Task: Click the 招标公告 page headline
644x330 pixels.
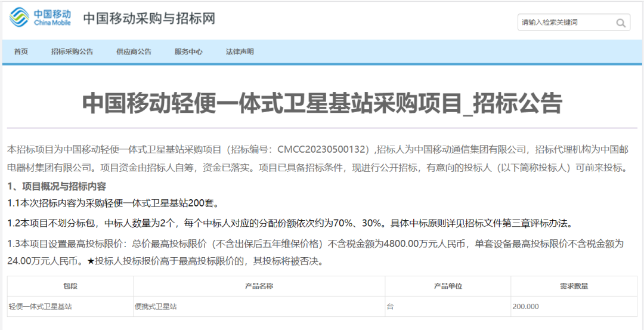Action: coord(322,103)
